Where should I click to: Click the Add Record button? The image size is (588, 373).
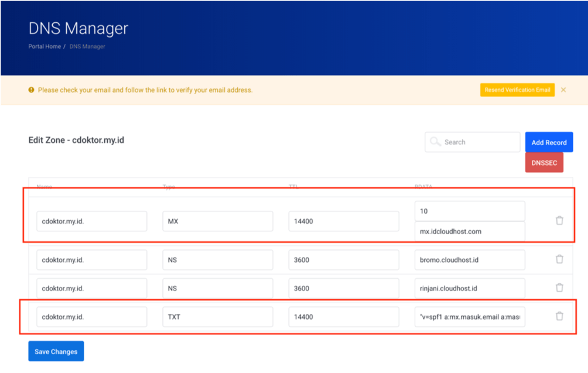point(549,142)
